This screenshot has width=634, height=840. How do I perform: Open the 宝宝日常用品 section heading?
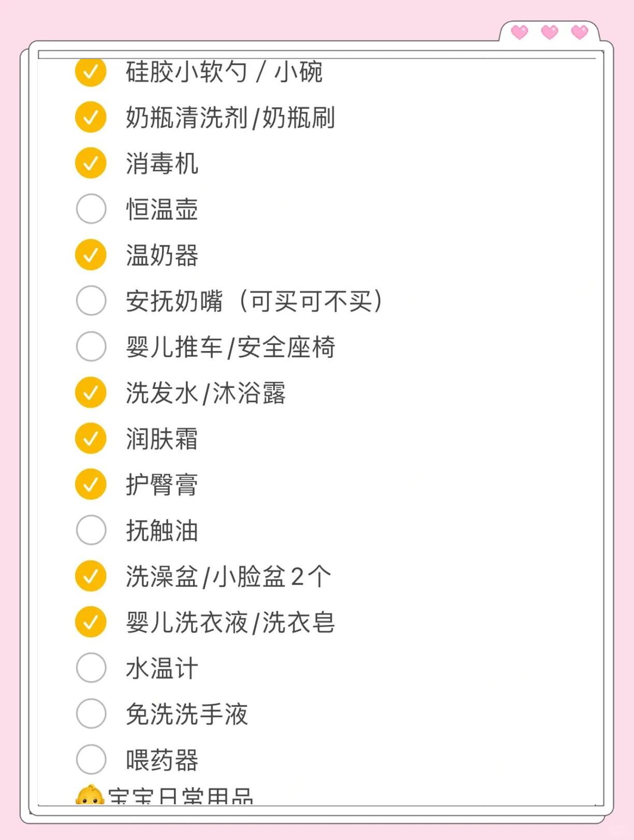(x=180, y=796)
